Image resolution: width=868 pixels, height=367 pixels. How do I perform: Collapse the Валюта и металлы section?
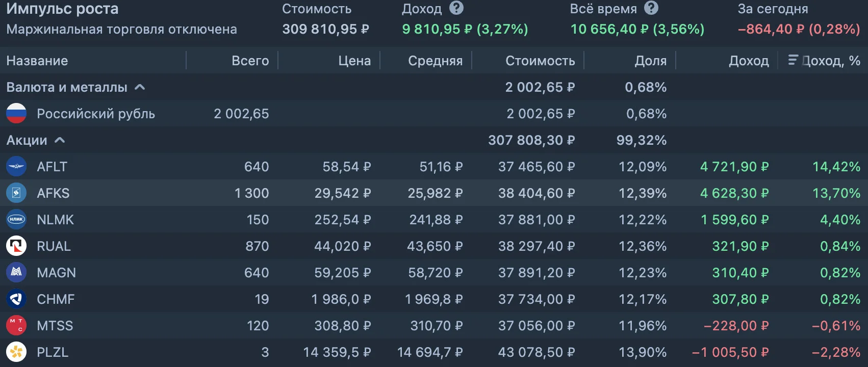point(140,87)
